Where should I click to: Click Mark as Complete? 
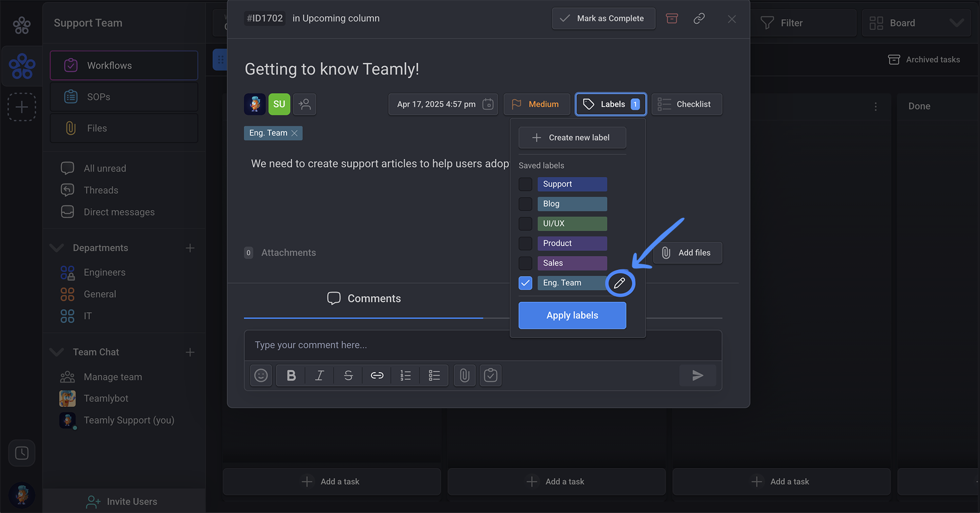click(603, 19)
